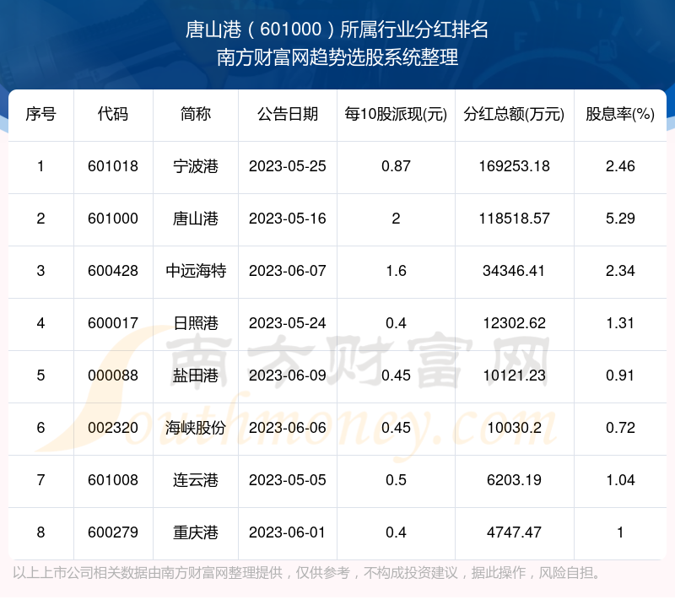Click stock name 中远海特
675x616 pixels.
click(x=196, y=271)
